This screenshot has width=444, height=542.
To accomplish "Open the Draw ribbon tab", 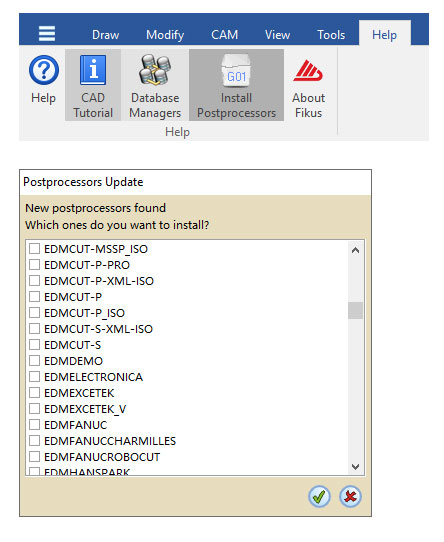I will [x=105, y=35].
